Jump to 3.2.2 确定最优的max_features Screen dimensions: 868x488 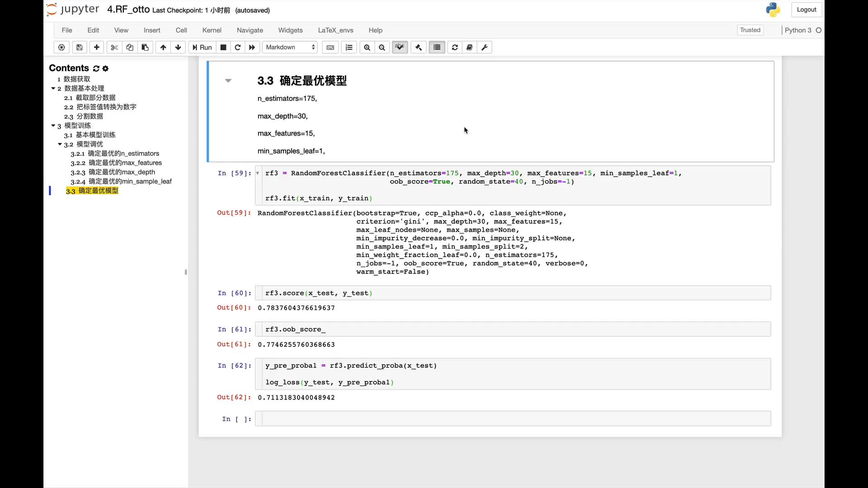click(x=116, y=163)
